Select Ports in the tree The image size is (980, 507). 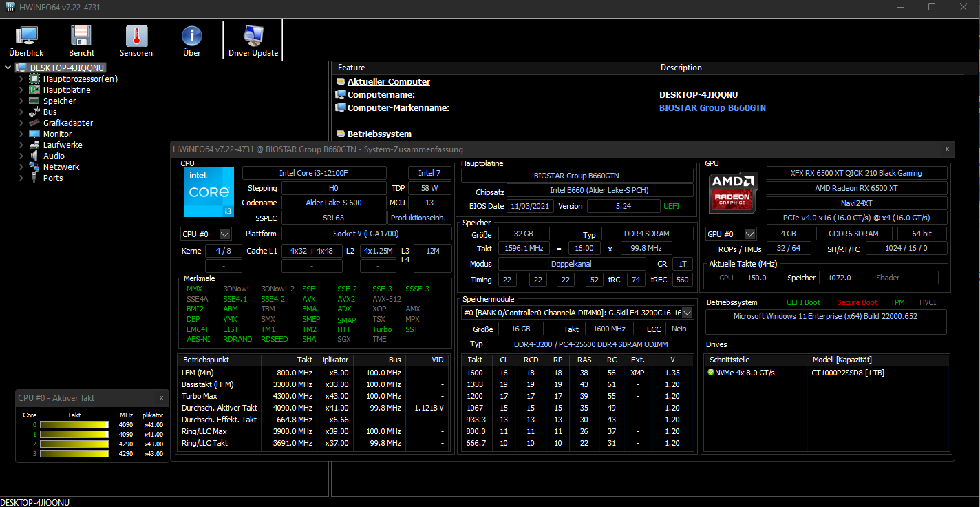click(x=53, y=178)
